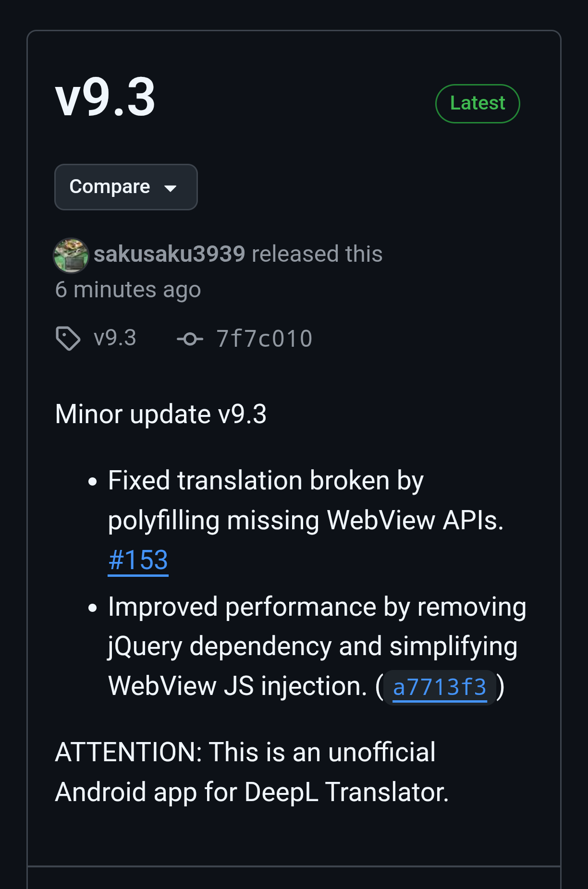Click the "WebView JS injection" text
This screenshot has width=588, height=889.
tap(237, 686)
